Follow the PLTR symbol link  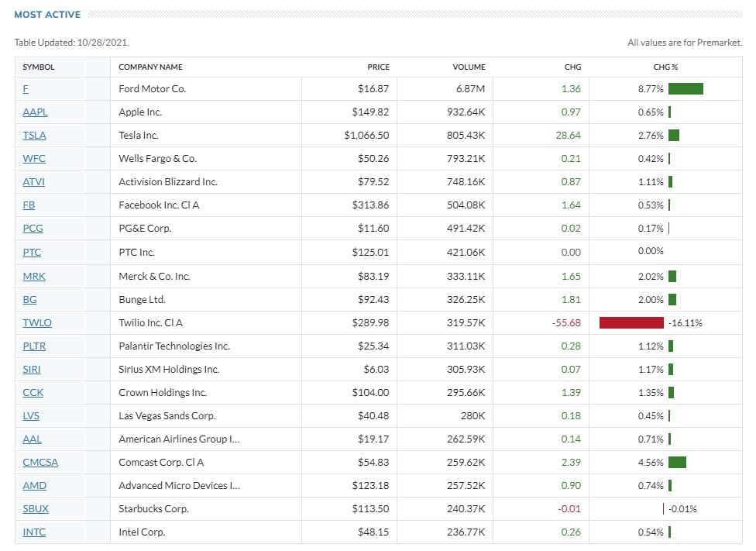(34, 346)
